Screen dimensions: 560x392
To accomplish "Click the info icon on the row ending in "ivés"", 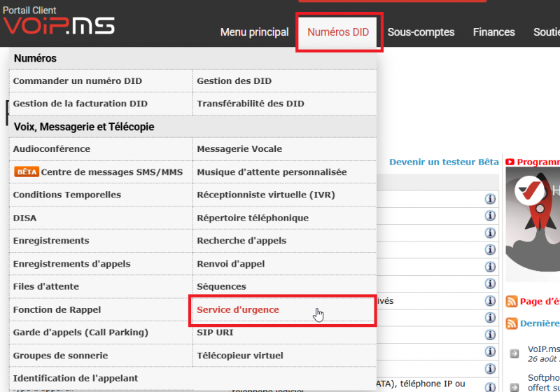I will point(490,300).
